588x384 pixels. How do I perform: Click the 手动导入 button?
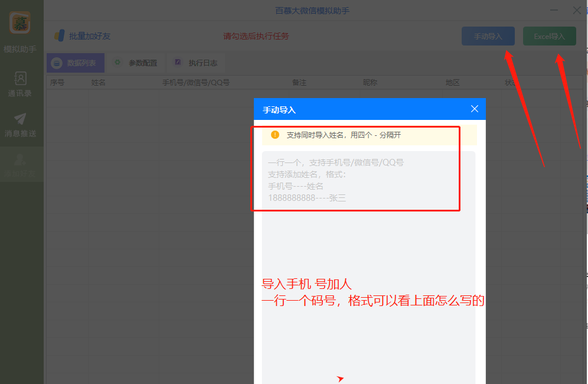click(x=488, y=35)
